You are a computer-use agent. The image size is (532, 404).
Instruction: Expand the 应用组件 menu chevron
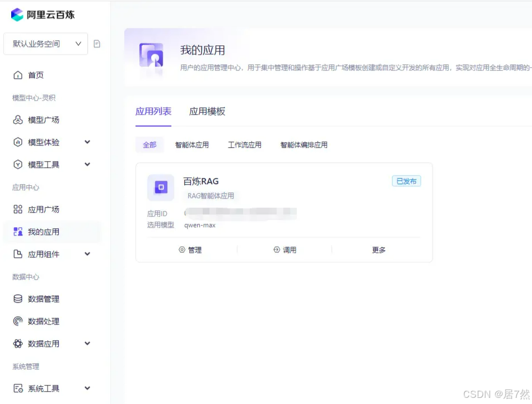pos(87,254)
